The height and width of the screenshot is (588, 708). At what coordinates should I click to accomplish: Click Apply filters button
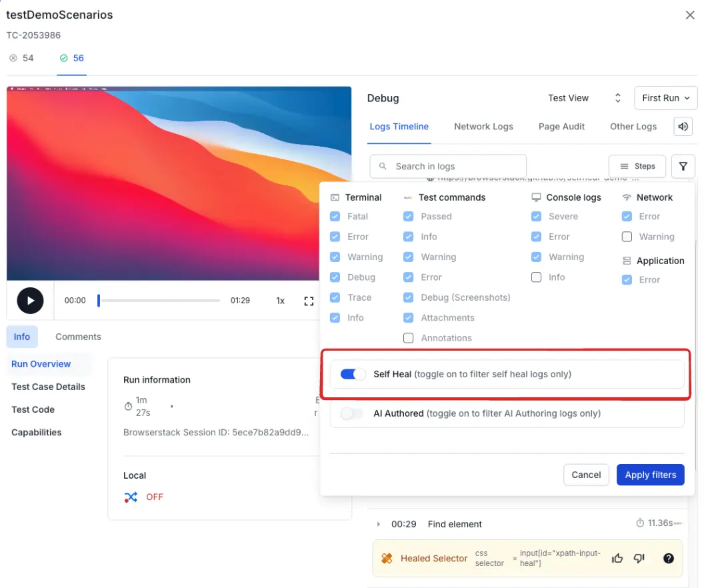[650, 475]
